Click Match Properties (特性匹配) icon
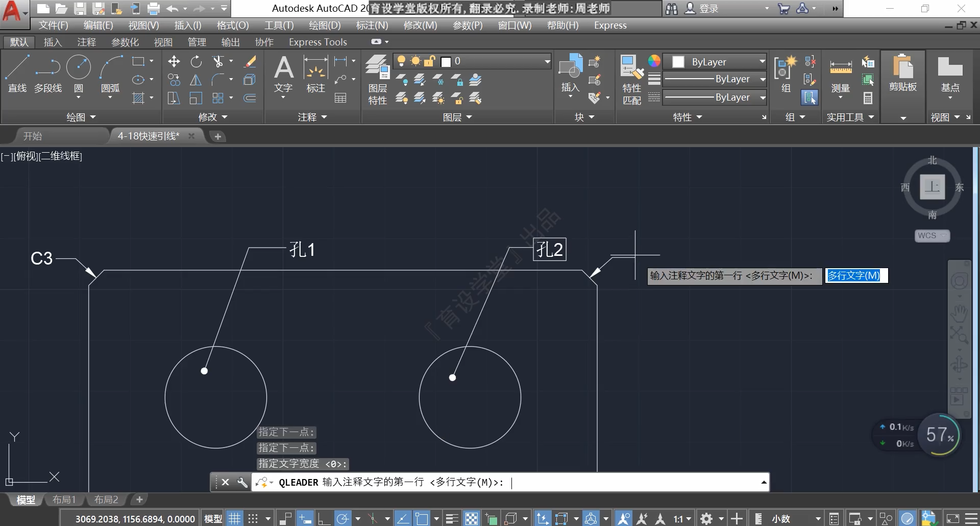 [632, 80]
